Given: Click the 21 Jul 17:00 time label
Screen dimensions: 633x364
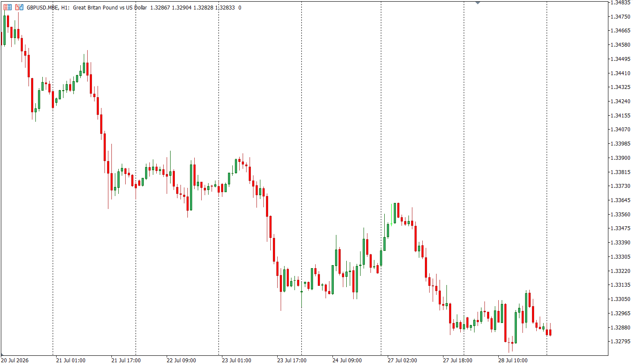Looking at the screenshot, I should [126, 361].
